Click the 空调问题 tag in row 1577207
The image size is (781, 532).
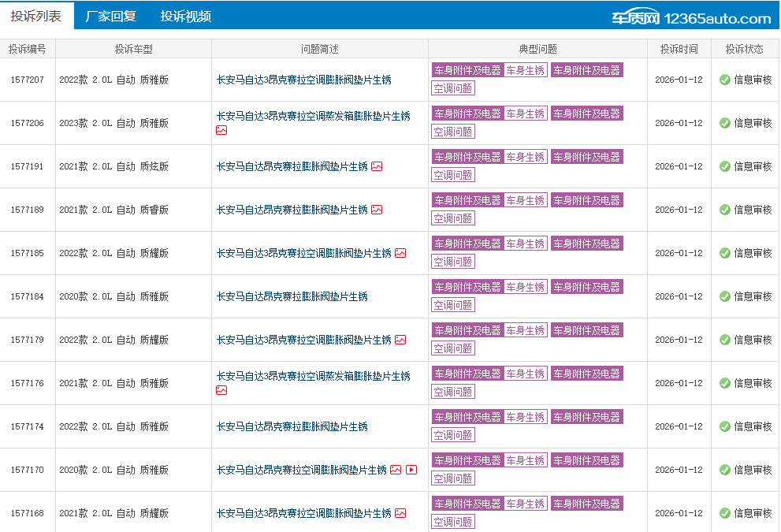click(453, 88)
